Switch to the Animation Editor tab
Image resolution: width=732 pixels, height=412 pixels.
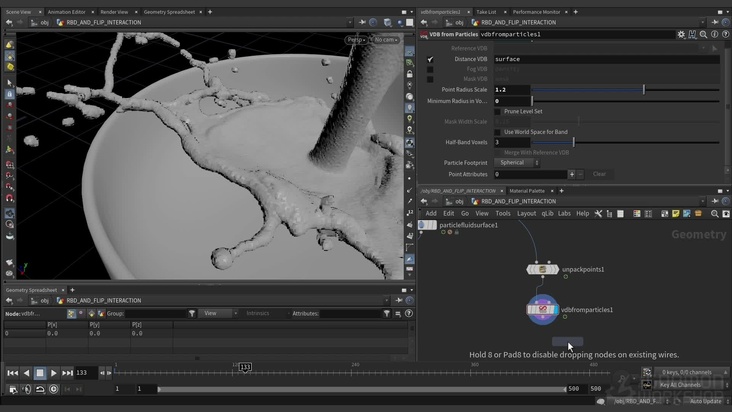[x=66, y=12]
